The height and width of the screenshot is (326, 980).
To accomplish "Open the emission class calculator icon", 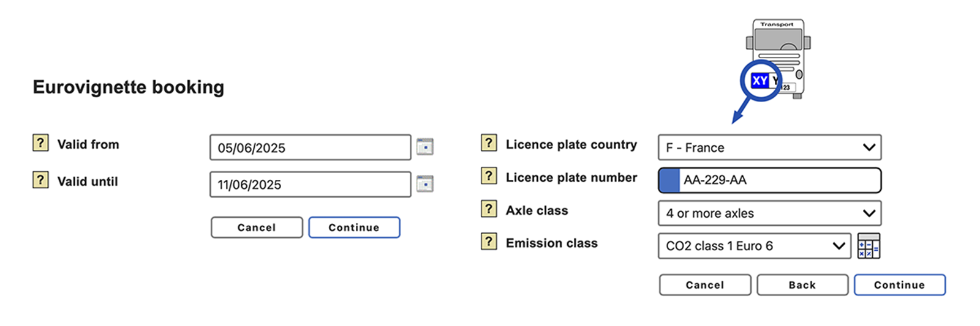I will click(x=869, y=246).
